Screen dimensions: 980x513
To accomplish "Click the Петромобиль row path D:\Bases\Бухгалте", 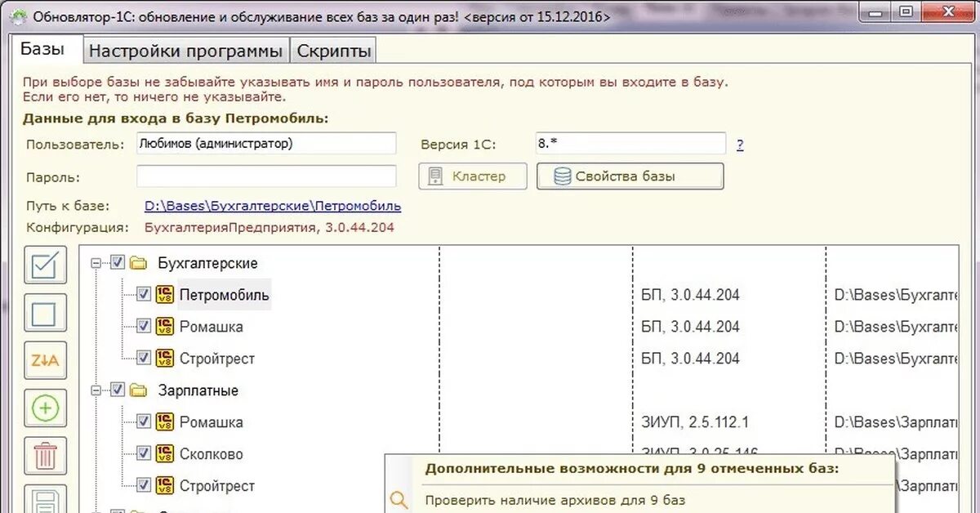I will [895, 294].
